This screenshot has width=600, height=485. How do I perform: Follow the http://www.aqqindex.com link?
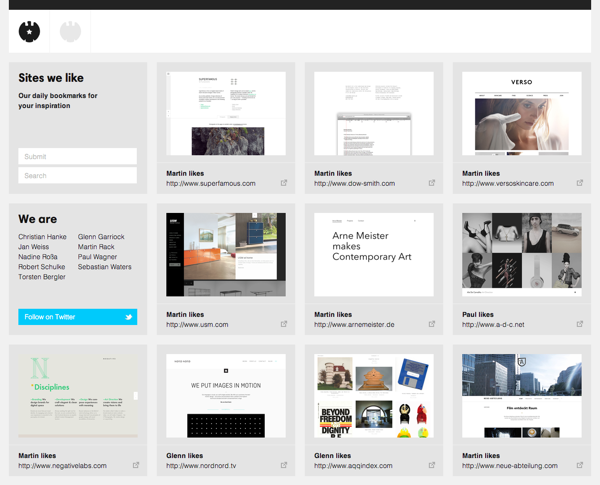(x=353, y=466)
